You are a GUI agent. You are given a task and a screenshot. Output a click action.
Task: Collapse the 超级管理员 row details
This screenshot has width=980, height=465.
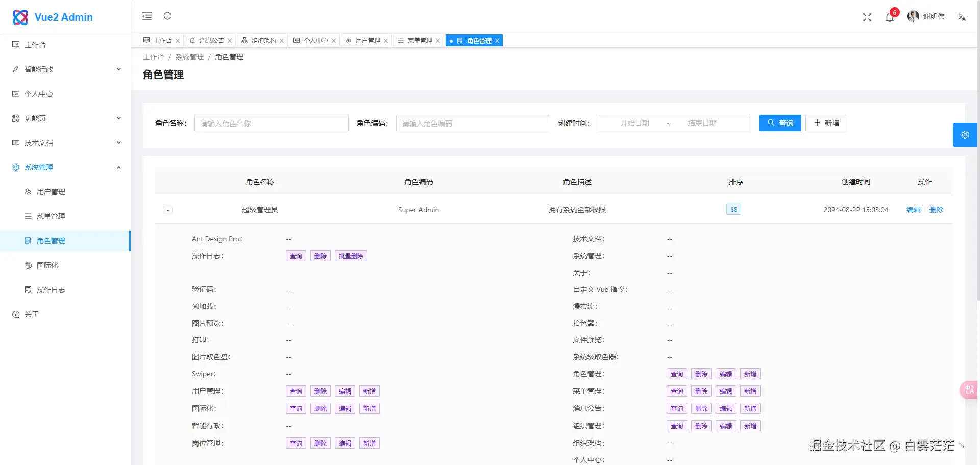point(168,210)
